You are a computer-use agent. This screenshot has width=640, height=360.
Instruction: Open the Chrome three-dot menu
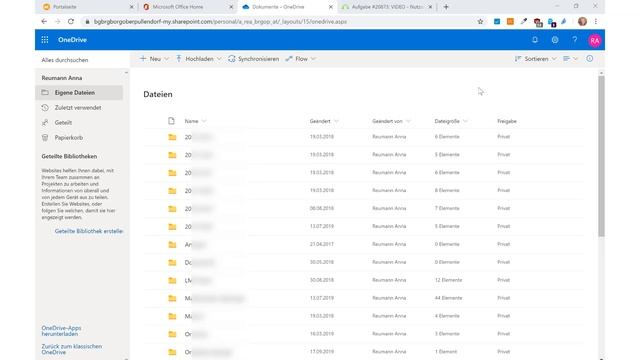click(x=596, y=21)
